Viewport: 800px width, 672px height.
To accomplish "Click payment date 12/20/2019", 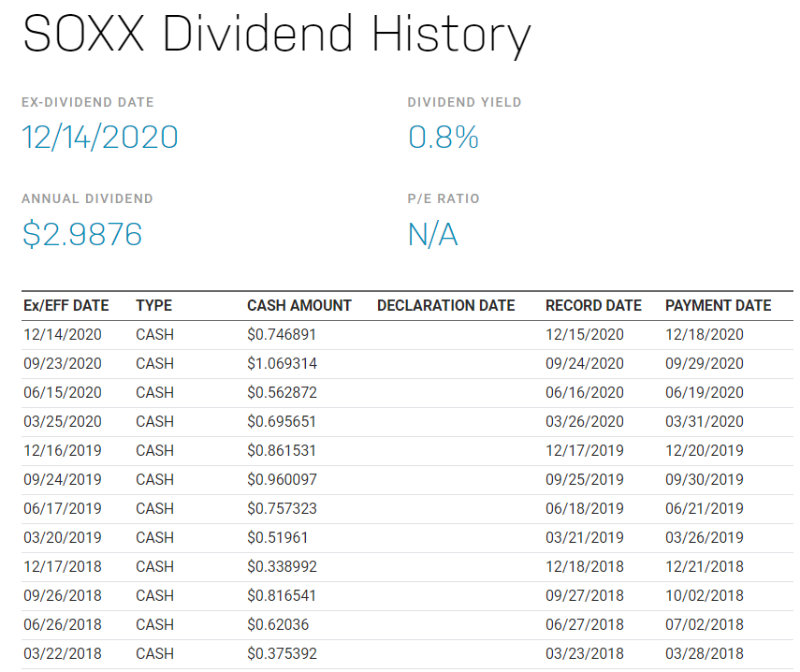I will tap(705, 450).
